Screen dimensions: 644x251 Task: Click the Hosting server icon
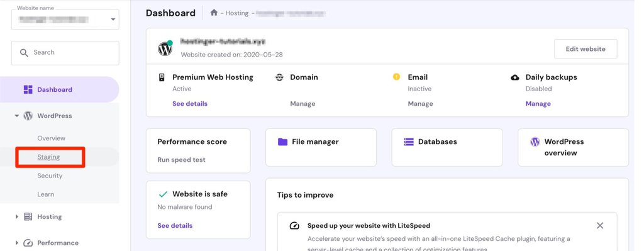coord(28,216)
